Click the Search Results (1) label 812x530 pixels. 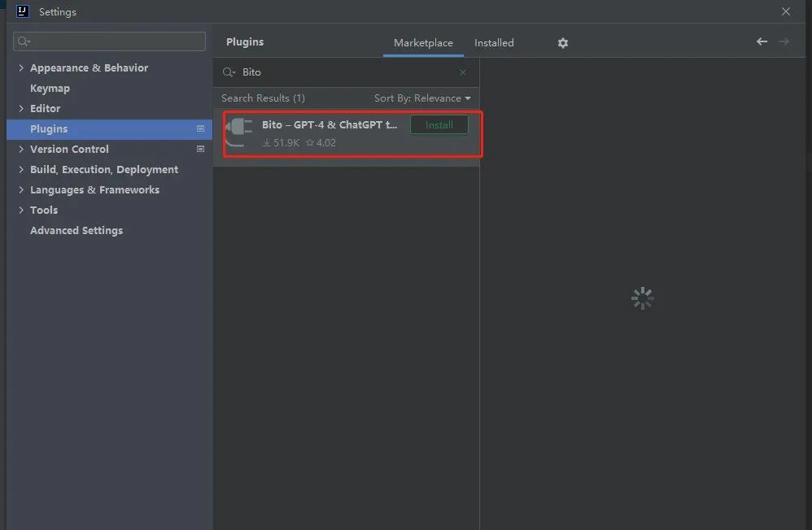pyautogui.click(x=263, y=98)
